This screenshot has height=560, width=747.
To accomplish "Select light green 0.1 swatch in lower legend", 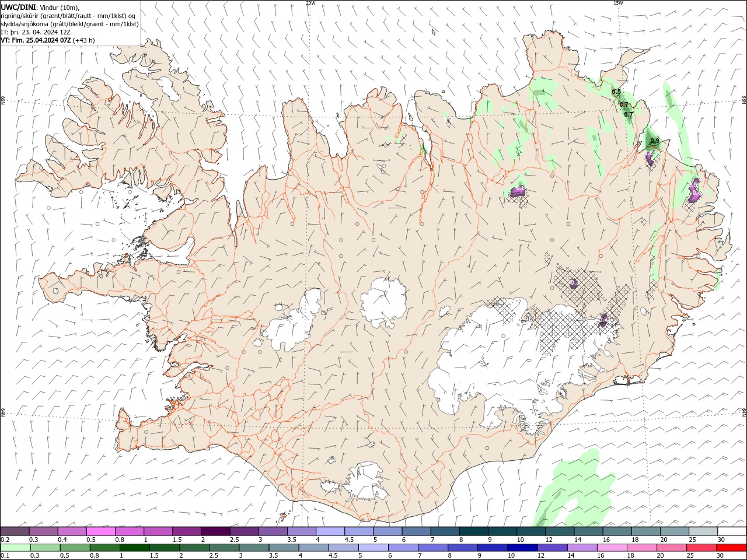I will [x=15, y=548].
